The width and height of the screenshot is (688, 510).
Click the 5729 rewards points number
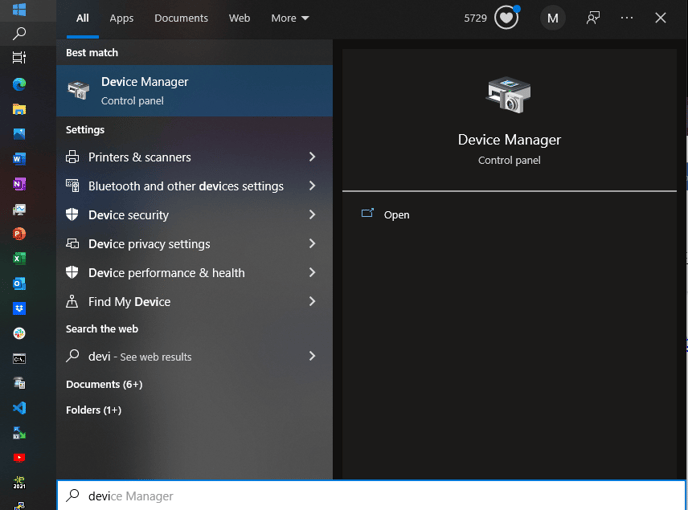476,18
